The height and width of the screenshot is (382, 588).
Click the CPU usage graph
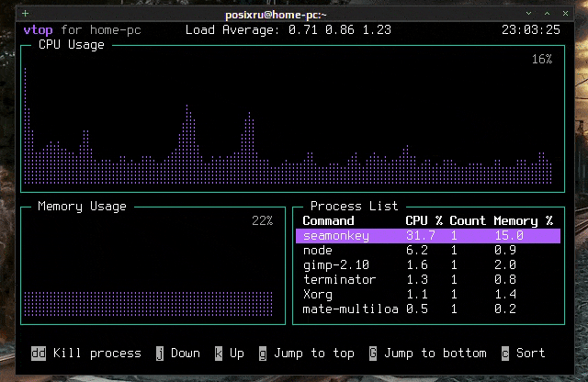288,126
